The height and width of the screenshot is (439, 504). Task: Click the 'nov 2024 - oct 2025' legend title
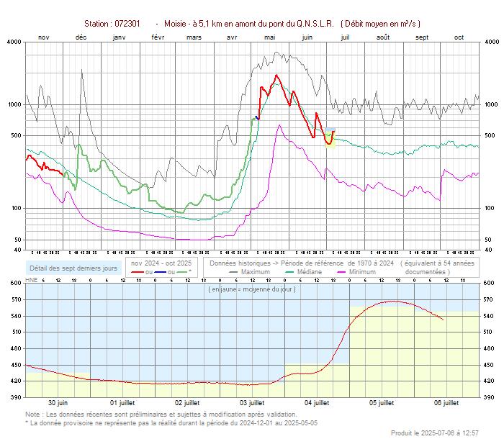point(161,263)
